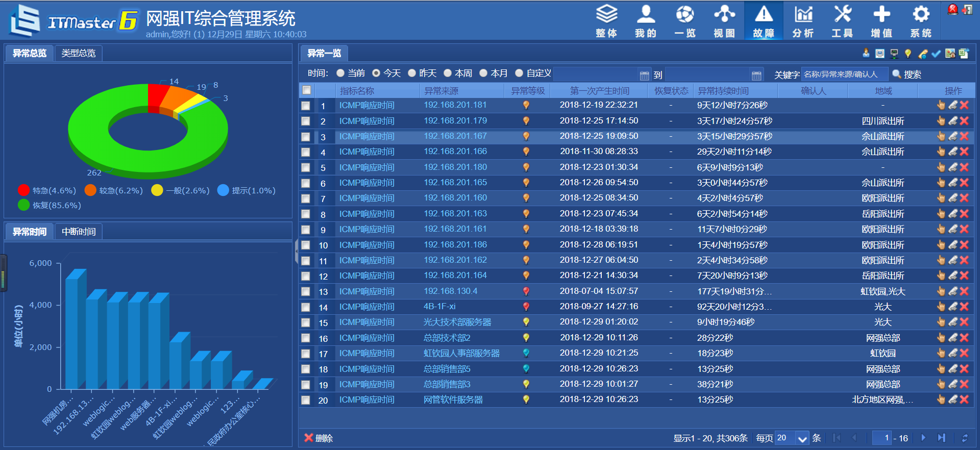The width and height of the screenshot is (980, 450).
Task: Check the checkbox for row 20
Action: [305, 400]
